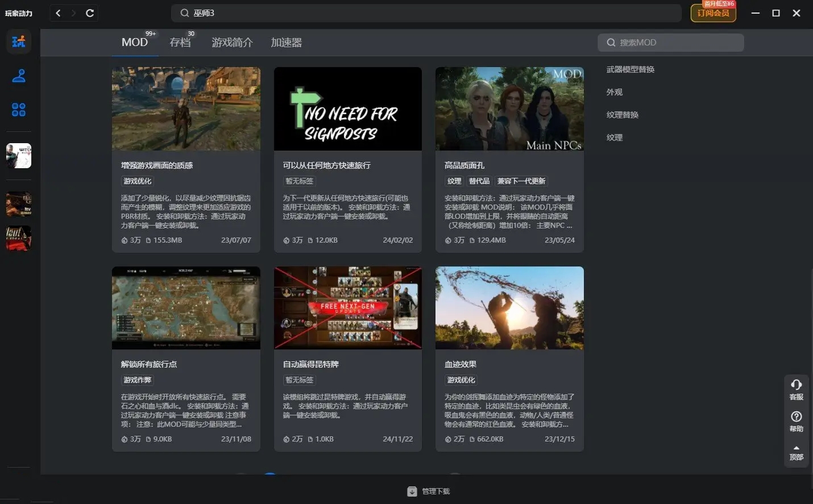Click 游戏优化 tag on 增强游戏画面 card

(x=138, y=181)
